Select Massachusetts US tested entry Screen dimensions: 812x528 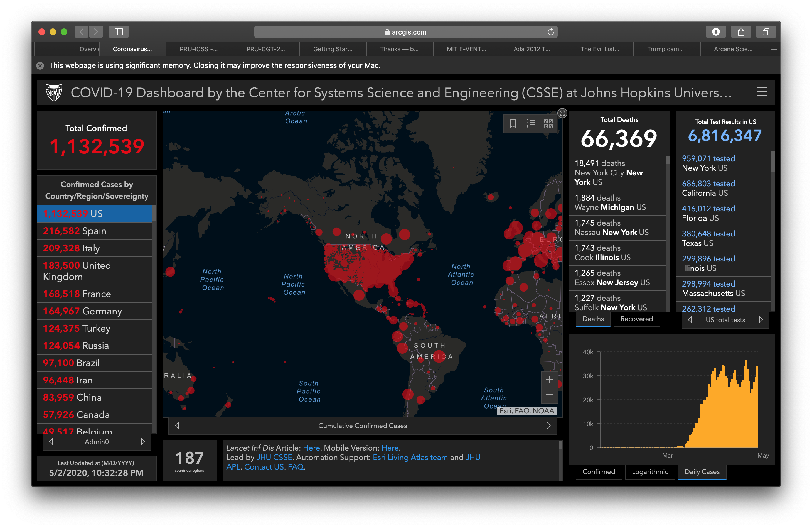[x=723, y=289]
